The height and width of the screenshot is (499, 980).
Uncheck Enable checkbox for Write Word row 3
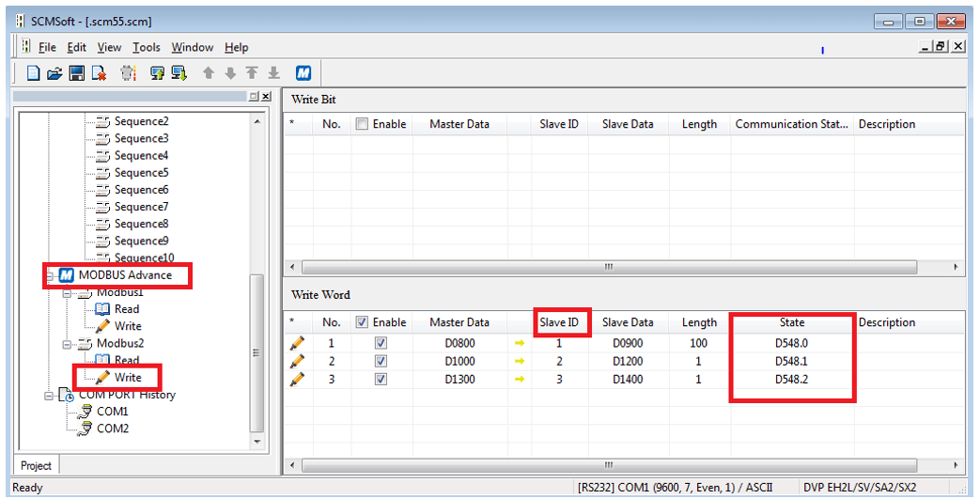[x=381, y=379]
